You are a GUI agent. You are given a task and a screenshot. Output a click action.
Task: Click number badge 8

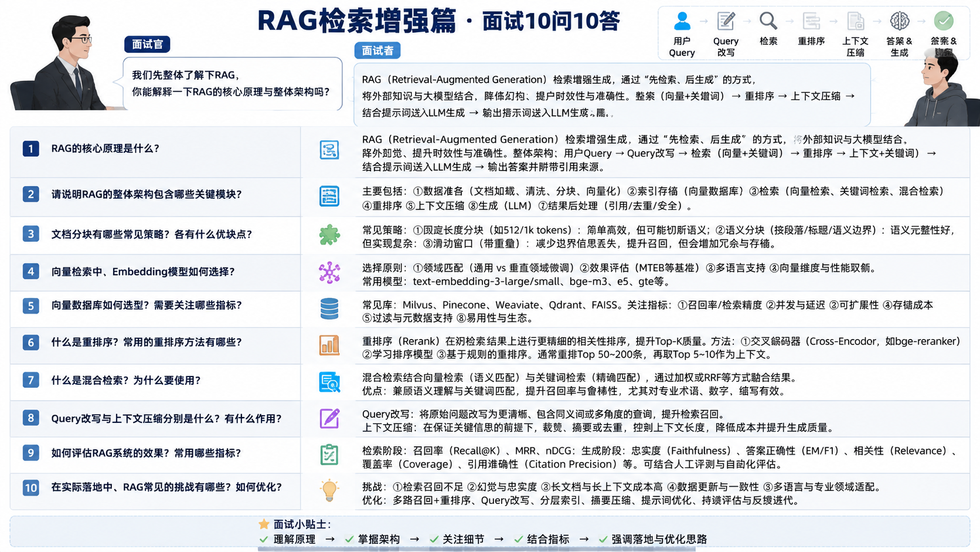tap(31, 418)
